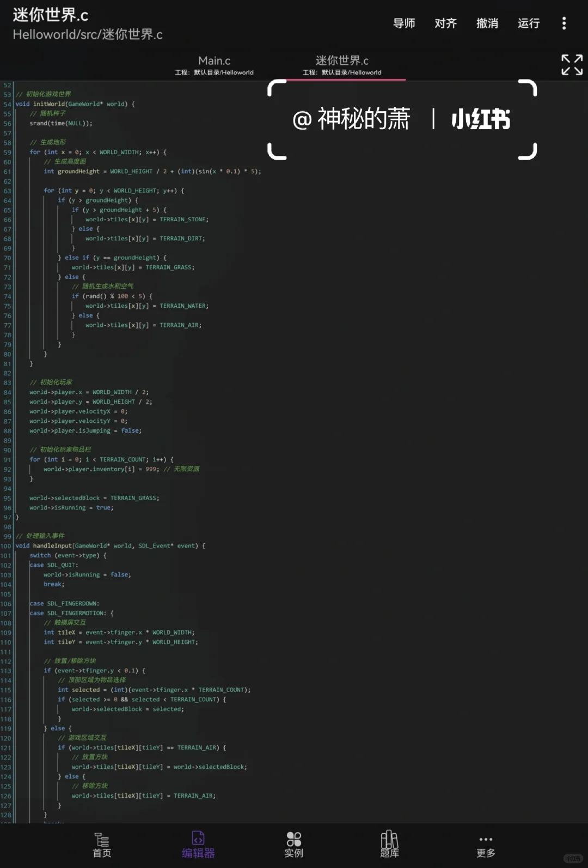Image resolution: width=588 pixels, height=868 pixels.
Task: Click the line 'case SDL_QUIT:'
Action: point(54,566)
